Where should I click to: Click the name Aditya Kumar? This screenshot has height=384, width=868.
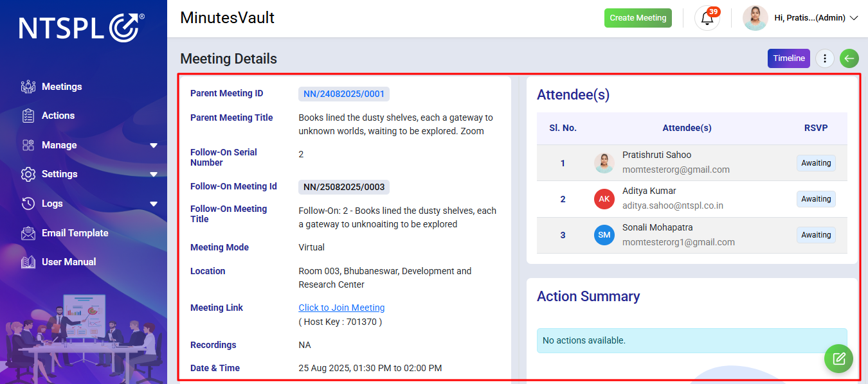click(649, 191)
